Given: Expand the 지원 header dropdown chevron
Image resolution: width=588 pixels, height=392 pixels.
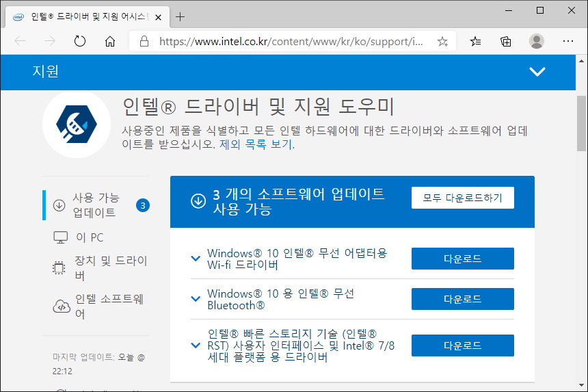Looking at the screenshot, I should (x=537, y=71).
